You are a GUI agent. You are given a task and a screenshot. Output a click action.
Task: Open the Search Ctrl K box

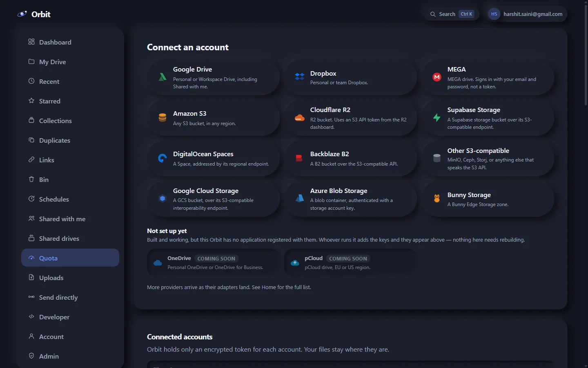click(x=452, y=14)
